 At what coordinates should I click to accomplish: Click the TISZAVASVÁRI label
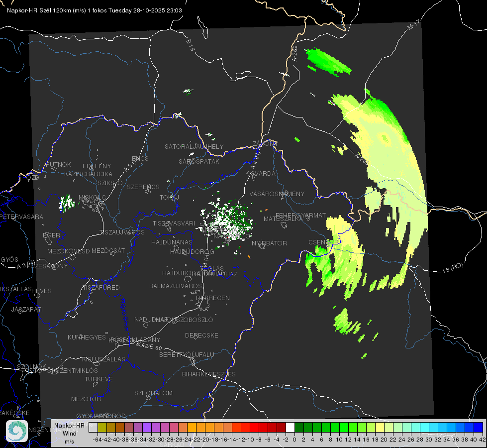click(x=174, y=223)
